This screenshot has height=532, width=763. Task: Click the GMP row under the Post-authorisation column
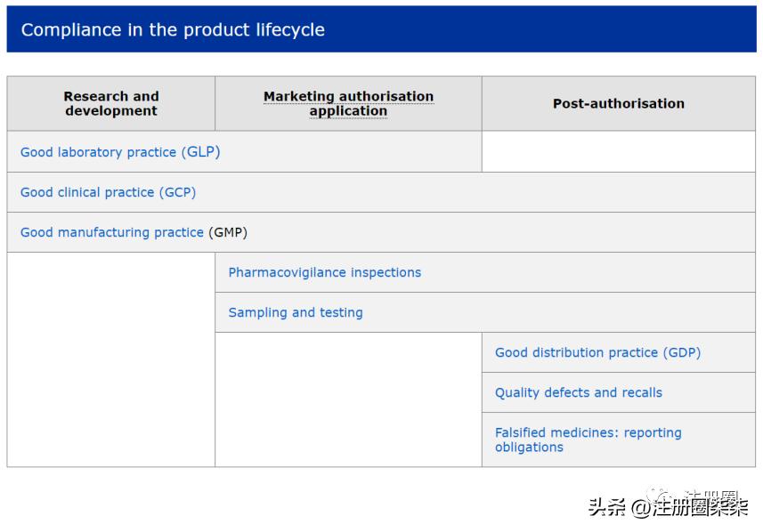(619, 232)
